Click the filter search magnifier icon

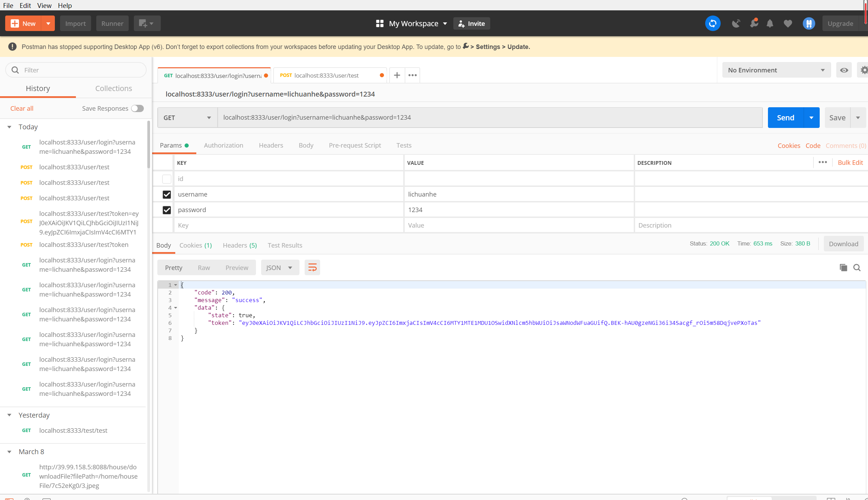point(15,70)
